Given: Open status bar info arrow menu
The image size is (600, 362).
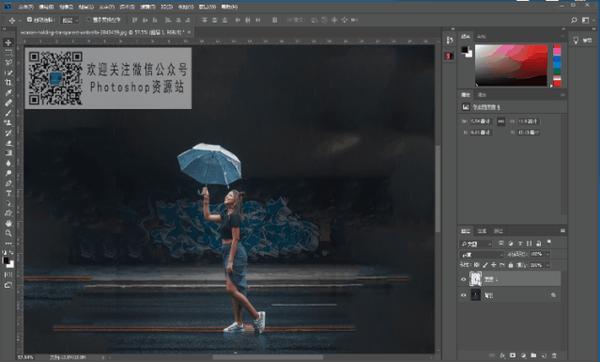Looking at the screenshot, I should pyautogui.click(x=103, y=357).
